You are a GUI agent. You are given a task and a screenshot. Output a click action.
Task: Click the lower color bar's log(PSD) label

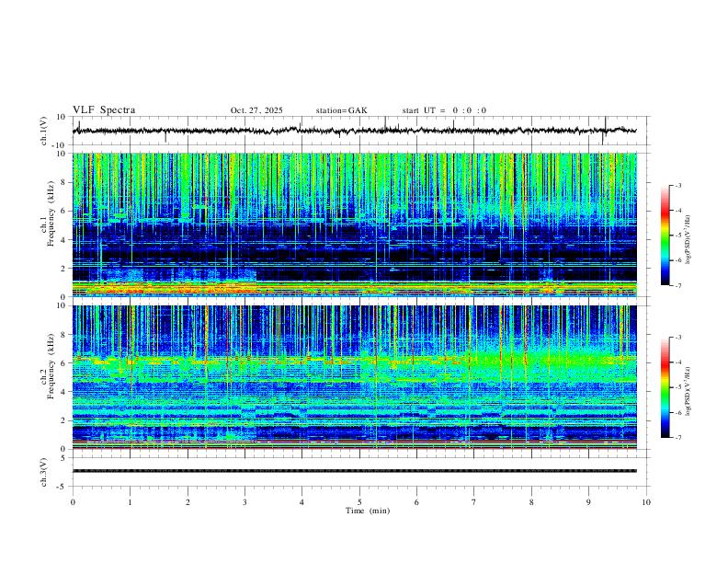688,391
